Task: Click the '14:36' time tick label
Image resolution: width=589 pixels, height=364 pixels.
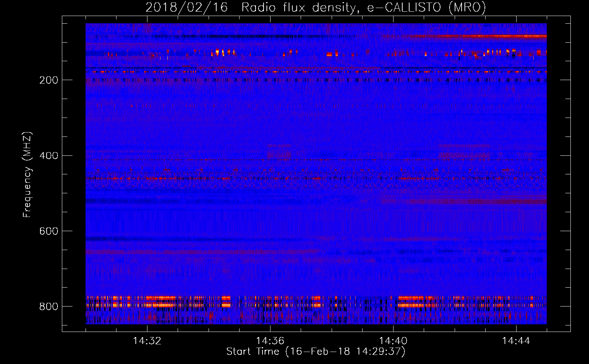Action: 270,341
